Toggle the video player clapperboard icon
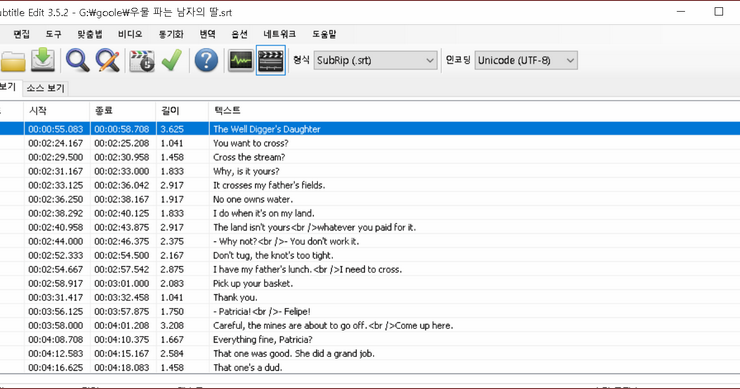The height and width of the screenshot is (389, 740). [271, 60]
